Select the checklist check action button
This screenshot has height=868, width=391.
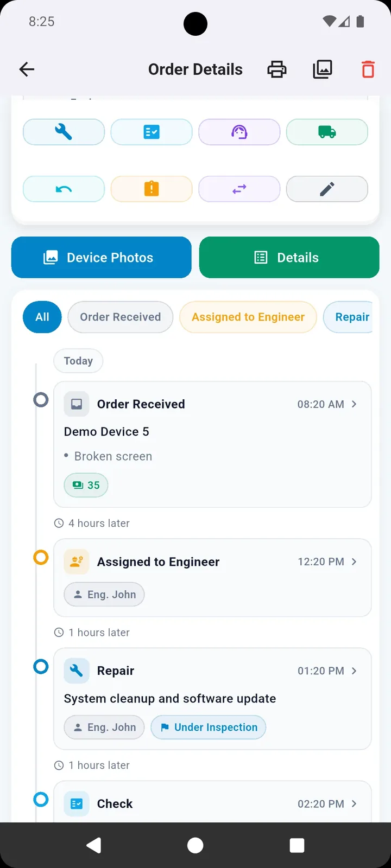pyautogui.click(x=152, y=132)
